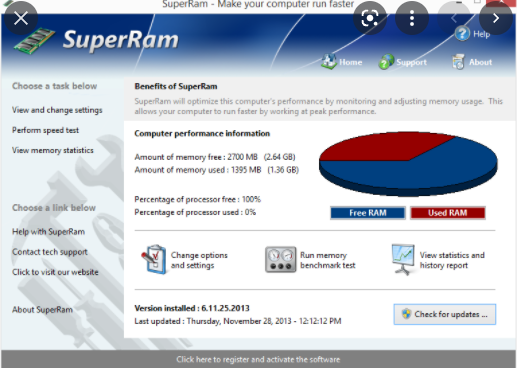Image resolution: width=517 pixels, height=368 pixels.
Task: Open the statistics chart presentation icon
Action: tap(403, 260)
